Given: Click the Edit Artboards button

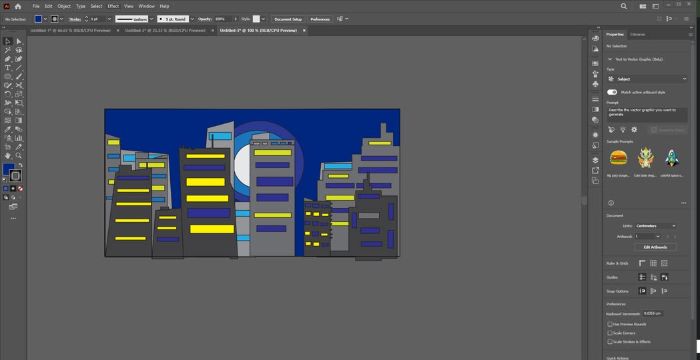Looking at the screenshot, I should point(655,247).
